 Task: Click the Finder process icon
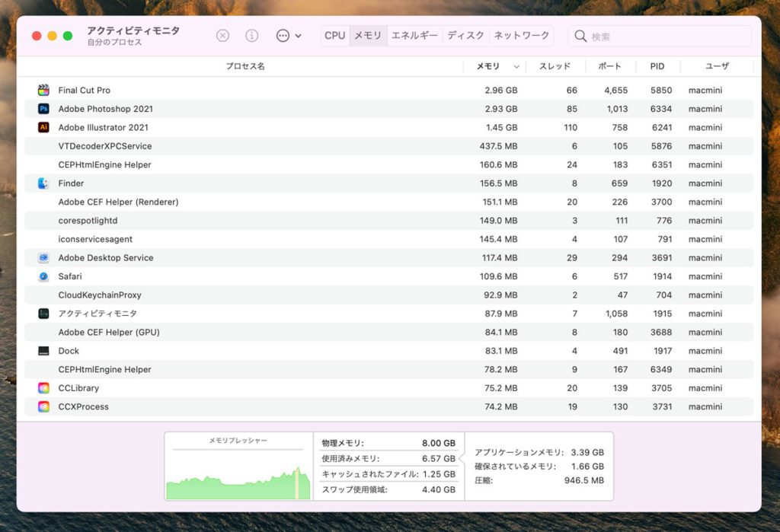(x=43, y=183)
